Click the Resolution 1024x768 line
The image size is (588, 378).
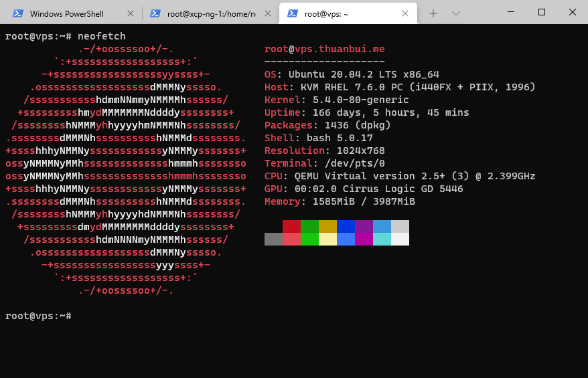pyautogui.click(x=325, y=151)
